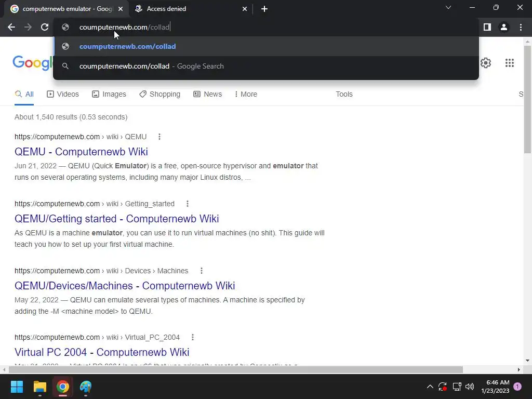Click the Chrome taskbar icon
The image size is (532, 399).
click(63, 387)
